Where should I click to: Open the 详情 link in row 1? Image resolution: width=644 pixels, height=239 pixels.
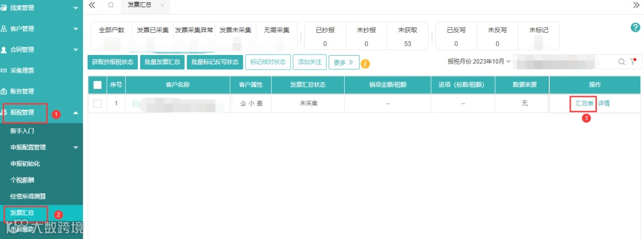(603, 103)
